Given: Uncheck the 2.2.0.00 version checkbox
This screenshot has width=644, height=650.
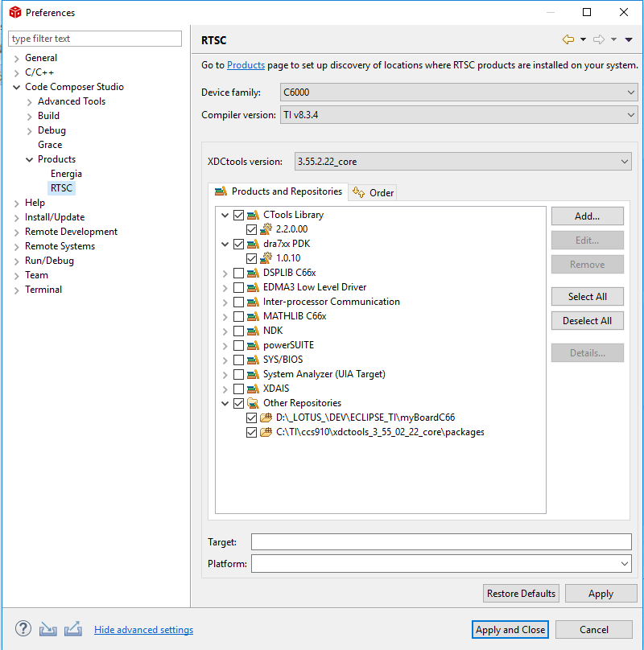Looking at the screenshot, I should tap(251, 229).
